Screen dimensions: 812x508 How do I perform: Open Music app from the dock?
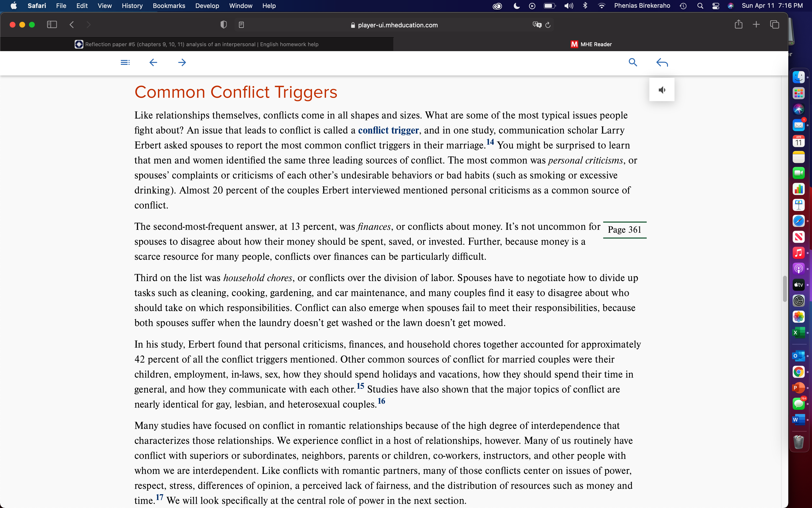pyautogui.click(x=798, y=253)
